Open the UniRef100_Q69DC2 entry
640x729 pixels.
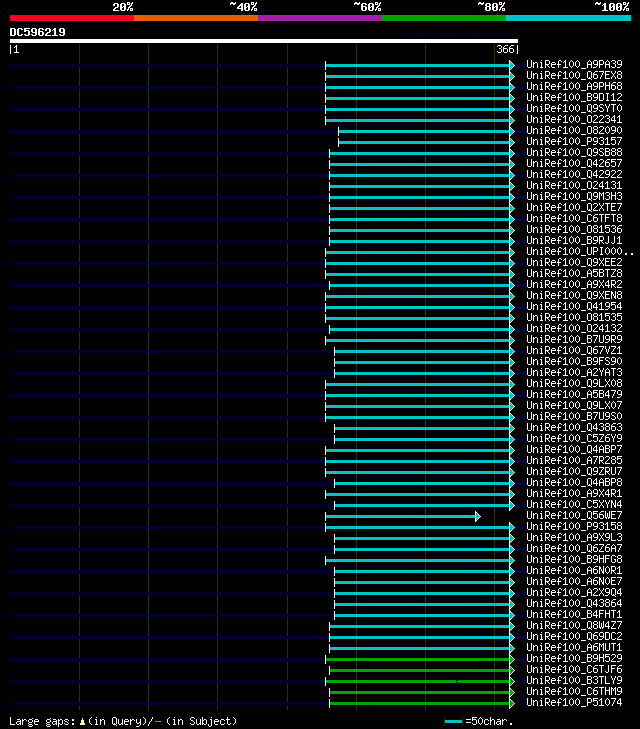click(x=574, y=636)
